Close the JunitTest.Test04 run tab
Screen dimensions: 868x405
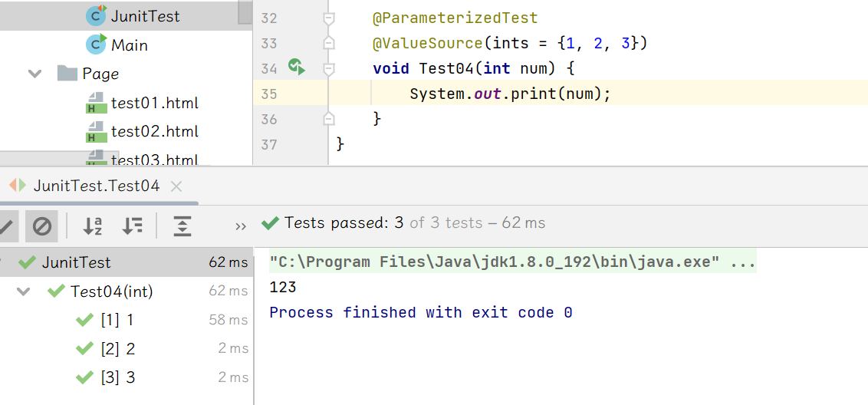176,186
